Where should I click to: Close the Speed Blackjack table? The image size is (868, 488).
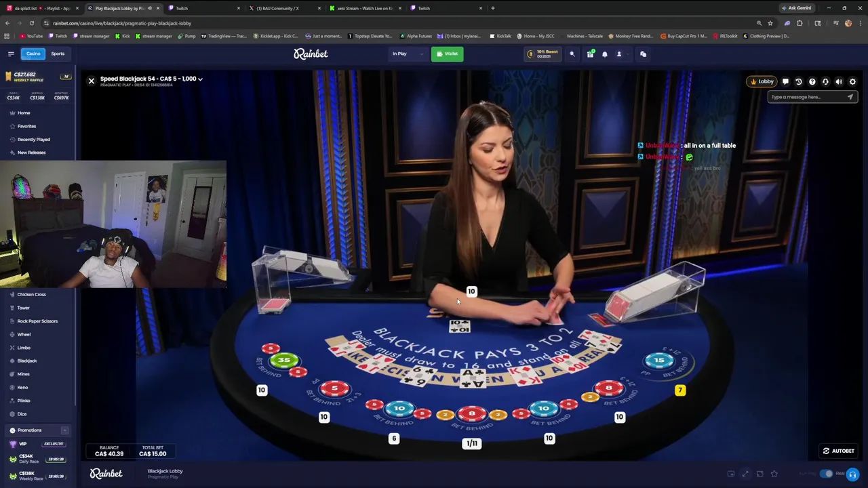(x=92, y=81)
